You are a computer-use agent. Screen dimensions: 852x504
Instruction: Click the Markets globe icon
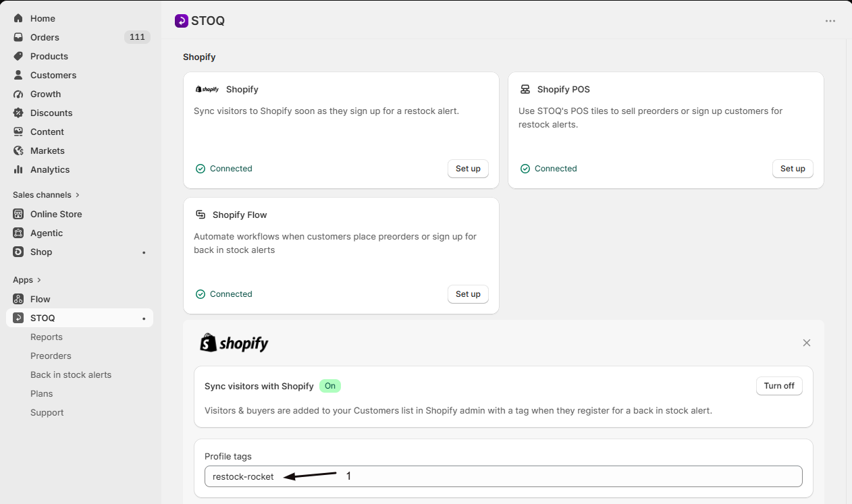coord(18,150)
